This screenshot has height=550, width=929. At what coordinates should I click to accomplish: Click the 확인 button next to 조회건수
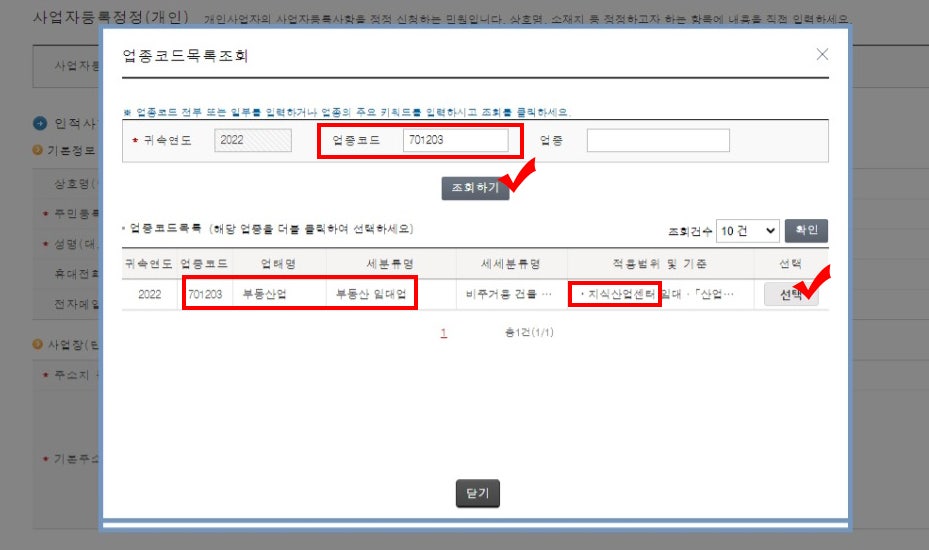pyautogui.click(x=806, y=231)
